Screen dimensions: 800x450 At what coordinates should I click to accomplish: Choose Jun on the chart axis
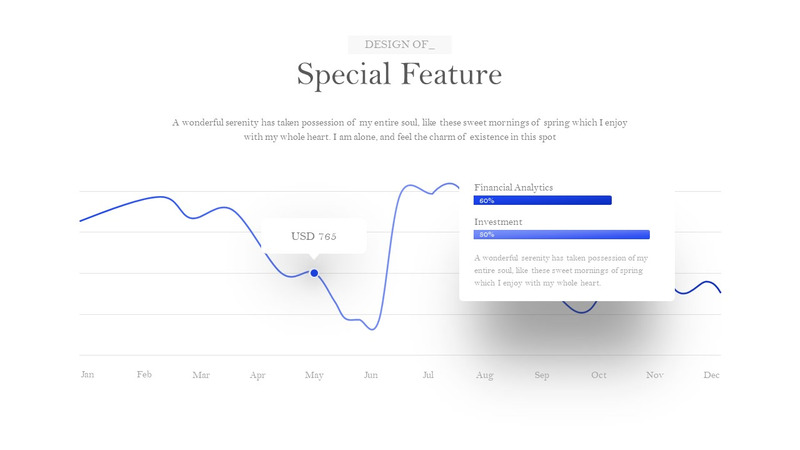tap(371, 376)
